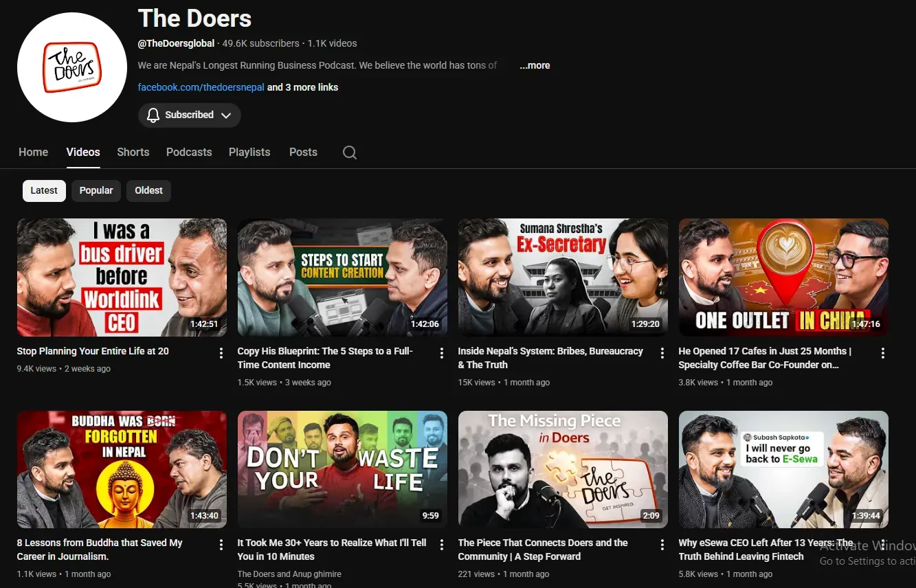
Task: Select the Popular filter chip
Action: 96,190
